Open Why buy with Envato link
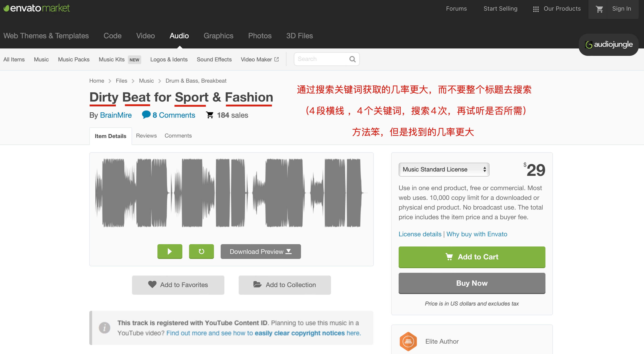 tap(477, 234)
